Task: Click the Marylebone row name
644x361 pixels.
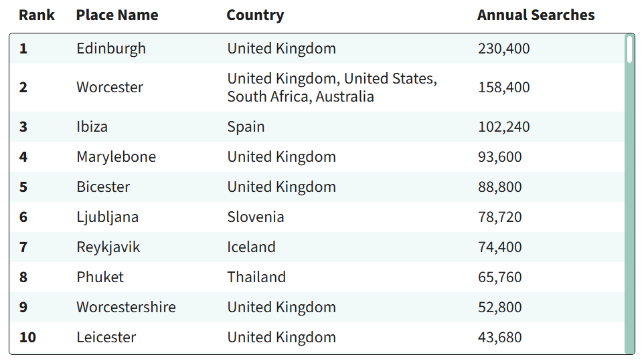Action: point(116,157)
